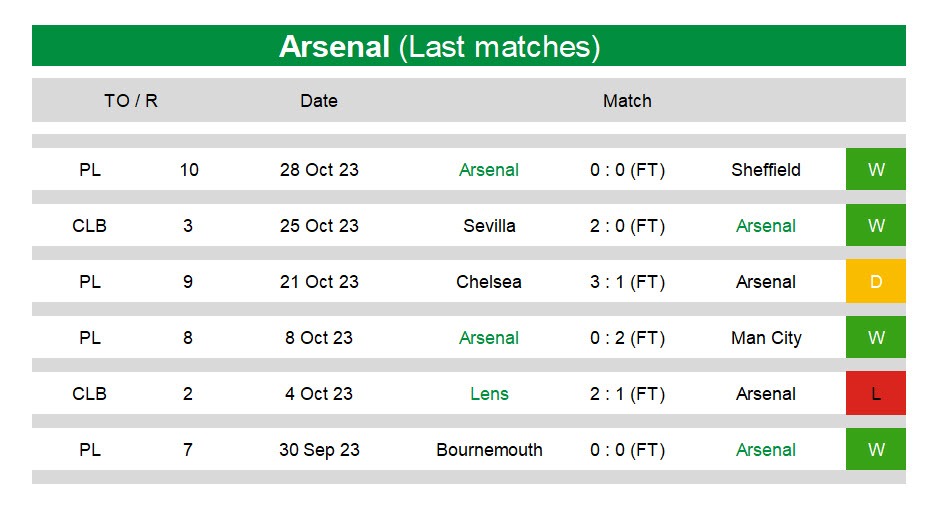The height and width of the screenshot is (509, 938).
Task: Click the yellow D result badge
Action: point(875,282)
